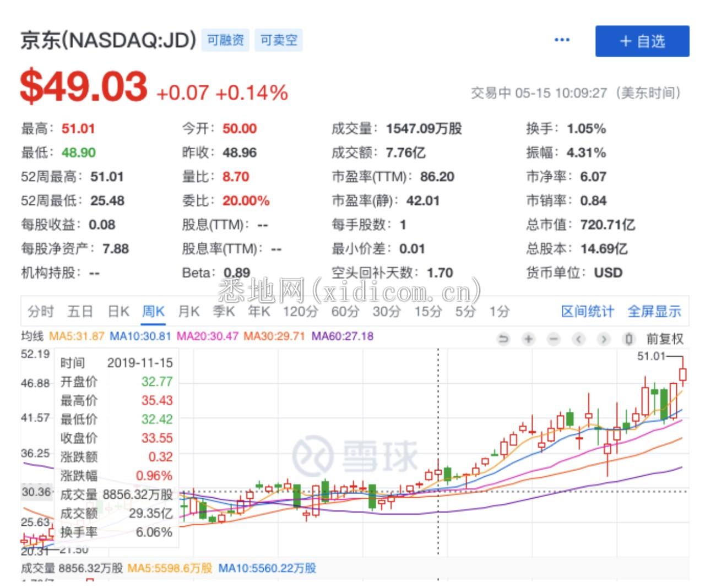Click the 成交量 MA10:5560.22万股 label
705x588 pixels.
pyautogui.click(x=268, y=568)
